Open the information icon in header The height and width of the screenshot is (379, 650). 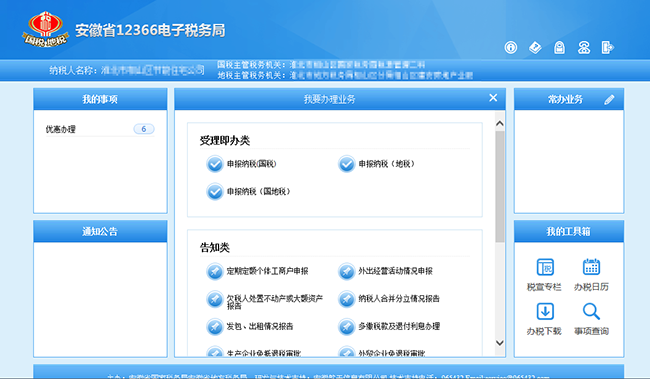tap(511, 48)
